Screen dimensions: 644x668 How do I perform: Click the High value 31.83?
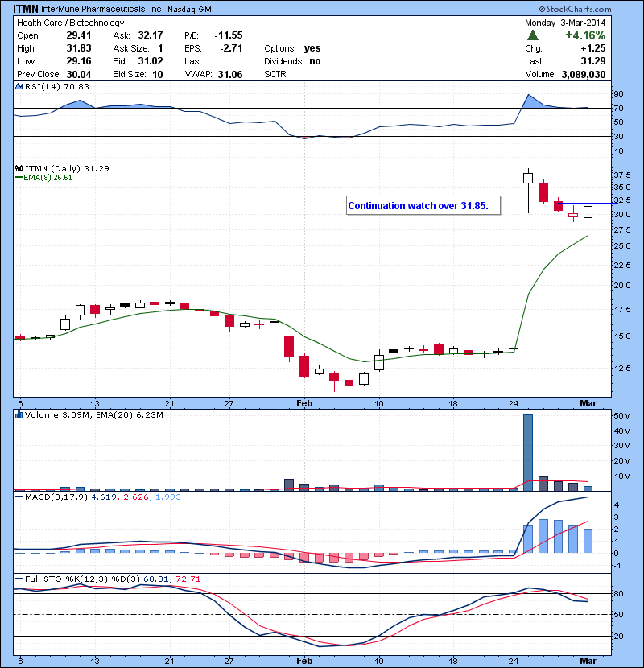pyautogui.click(x=79, y=48)
